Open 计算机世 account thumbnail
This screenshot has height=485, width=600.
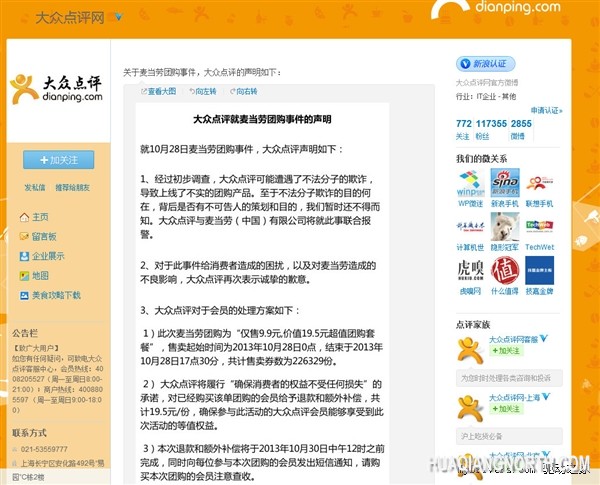(470, 227)
